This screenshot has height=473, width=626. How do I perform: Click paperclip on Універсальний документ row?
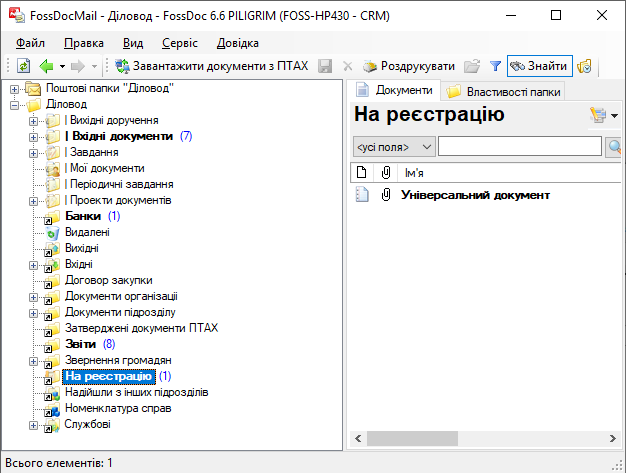[x=386, y=195]
